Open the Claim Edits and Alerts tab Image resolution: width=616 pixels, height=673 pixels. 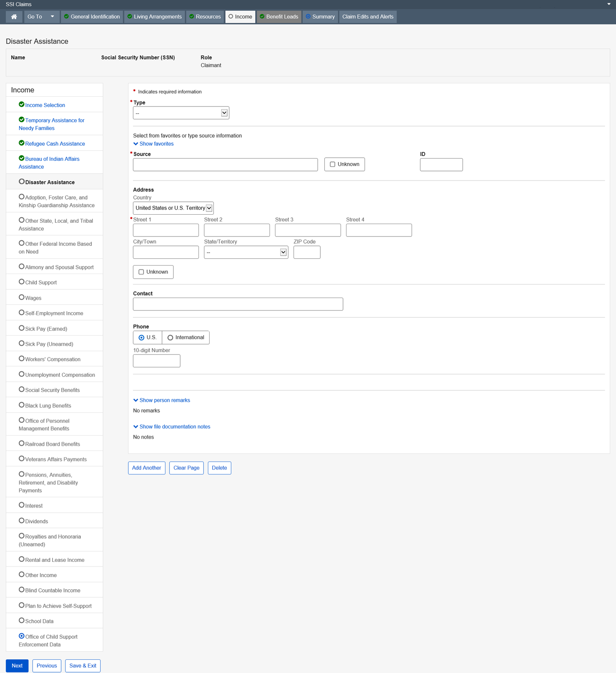pyautogui.click(x=367, y=17)
